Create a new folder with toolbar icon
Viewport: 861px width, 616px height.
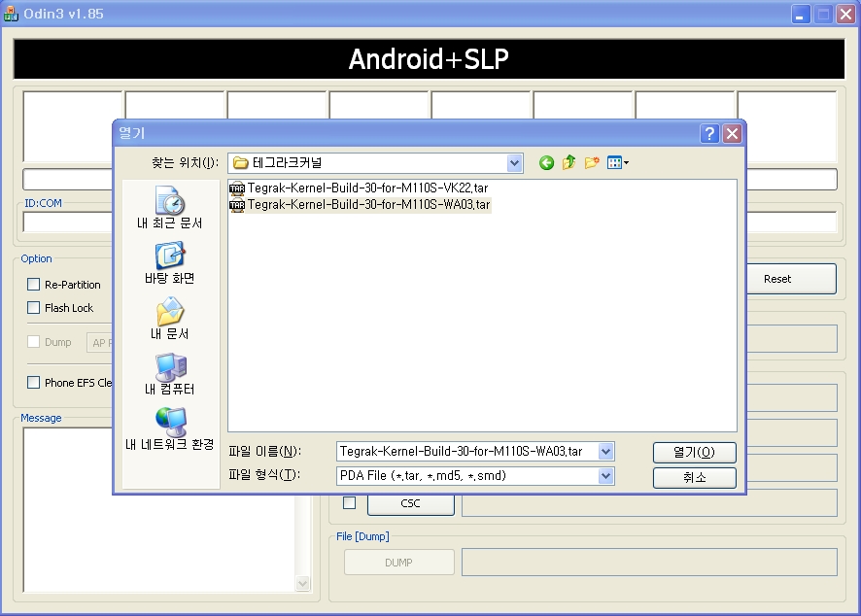point(591,163)
